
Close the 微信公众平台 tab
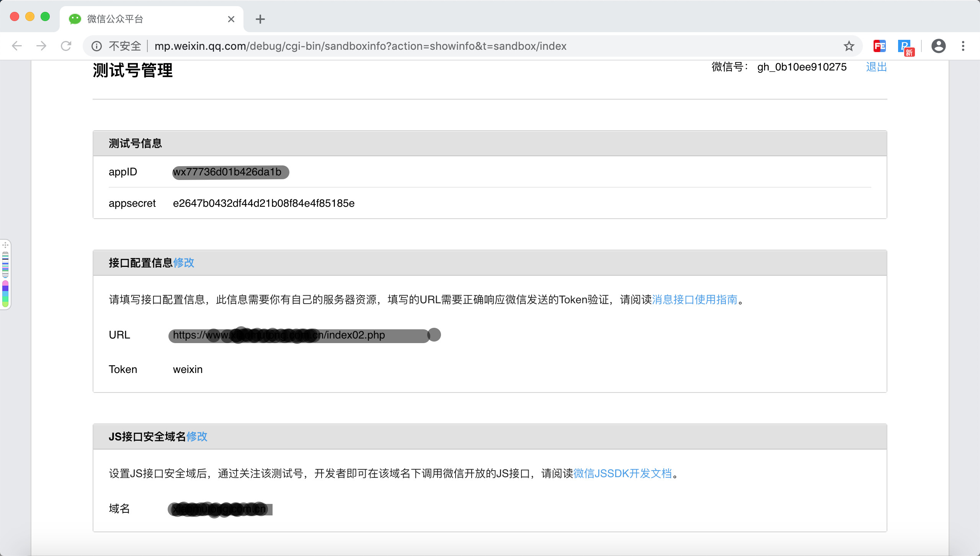231,19
